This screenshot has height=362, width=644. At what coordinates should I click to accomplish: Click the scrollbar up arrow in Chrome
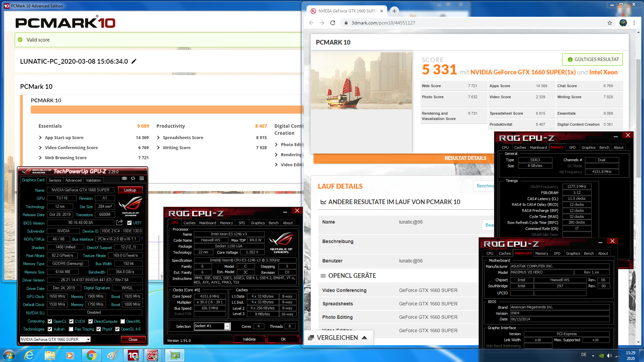638,32
